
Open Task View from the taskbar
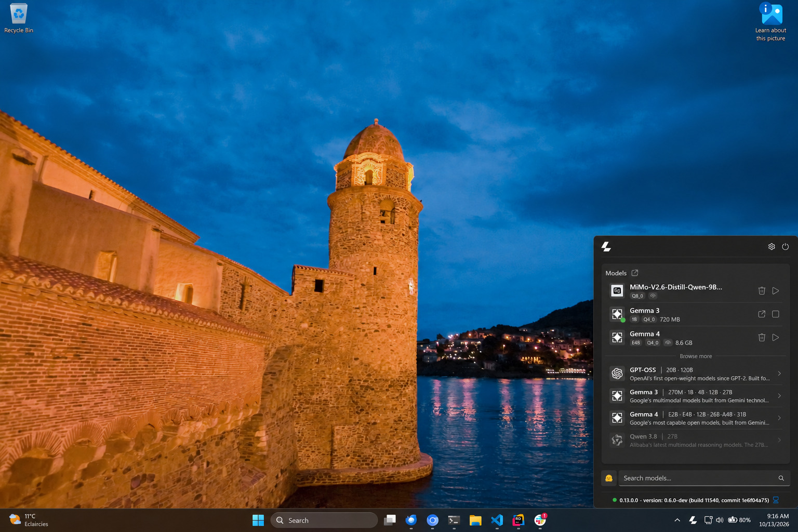[390, 520]
